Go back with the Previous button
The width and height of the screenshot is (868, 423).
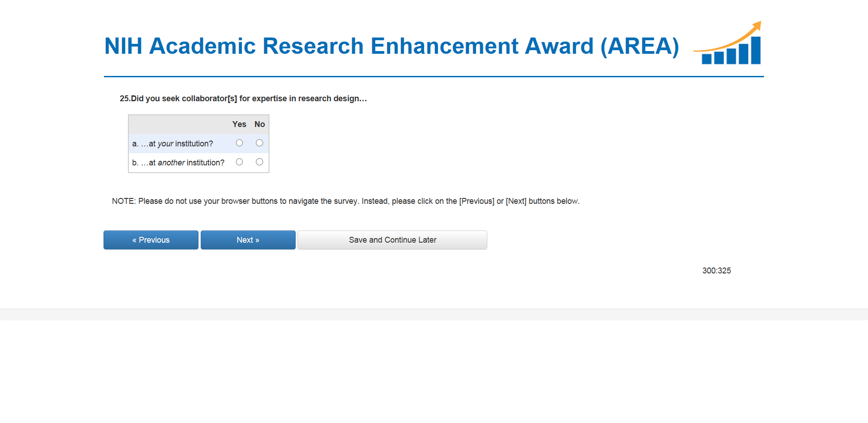pos(151,240)
